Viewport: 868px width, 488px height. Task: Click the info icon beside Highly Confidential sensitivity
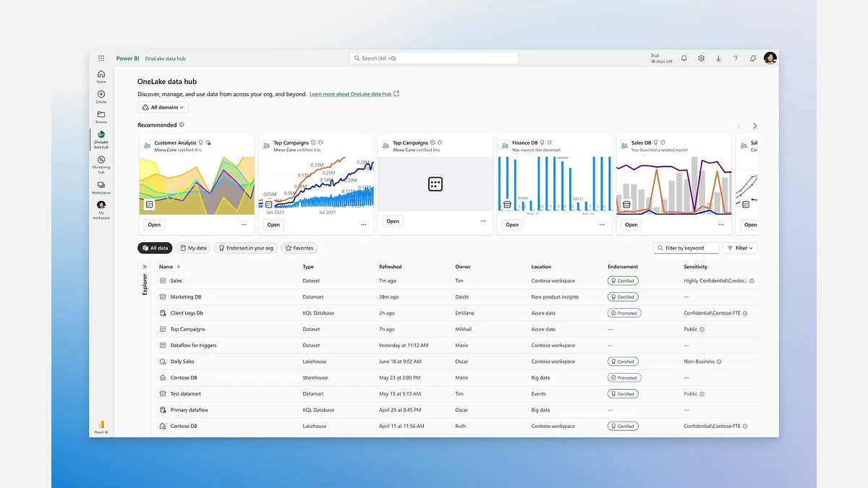(x=752, y=281)
